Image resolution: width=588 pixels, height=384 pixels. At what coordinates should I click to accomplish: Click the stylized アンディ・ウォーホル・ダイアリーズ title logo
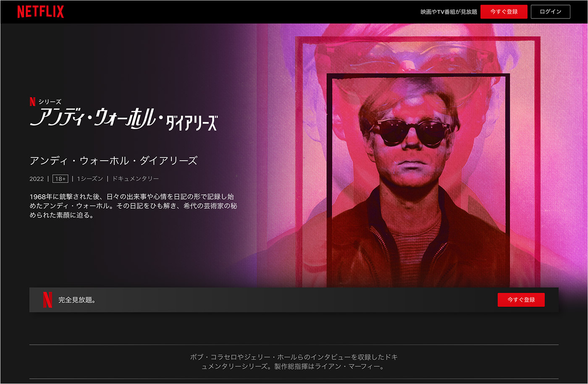124,119
